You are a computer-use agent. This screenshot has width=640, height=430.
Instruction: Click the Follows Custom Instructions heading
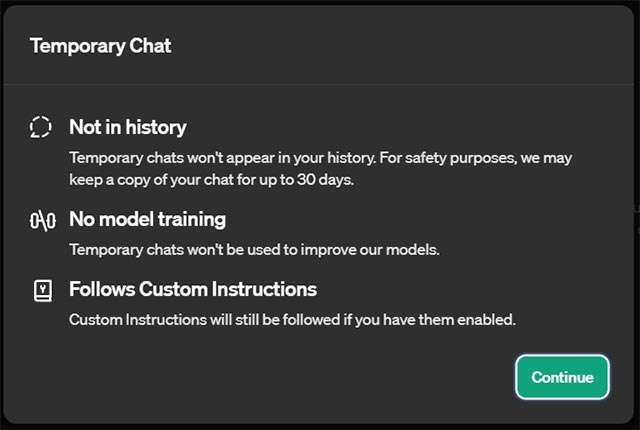192,290
